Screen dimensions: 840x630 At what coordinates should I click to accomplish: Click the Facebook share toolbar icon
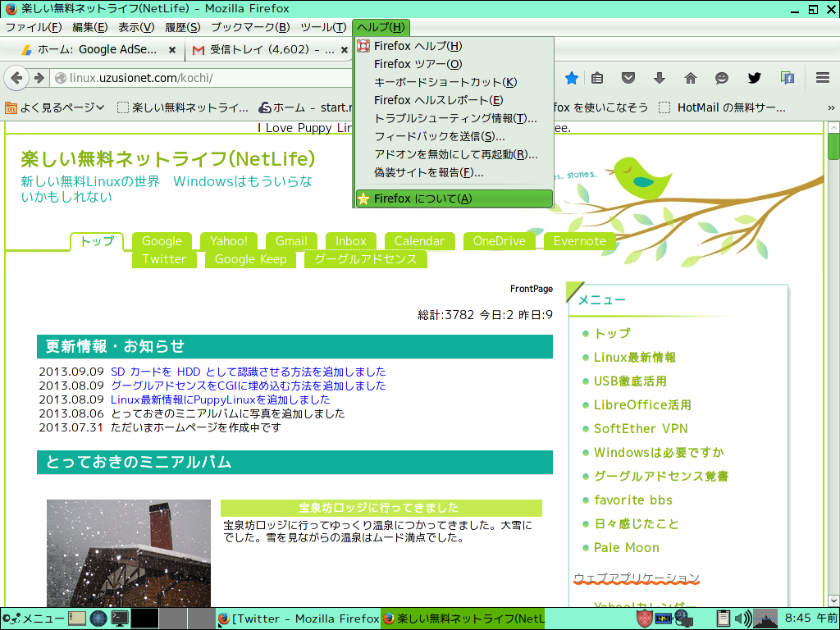[787, 78]
